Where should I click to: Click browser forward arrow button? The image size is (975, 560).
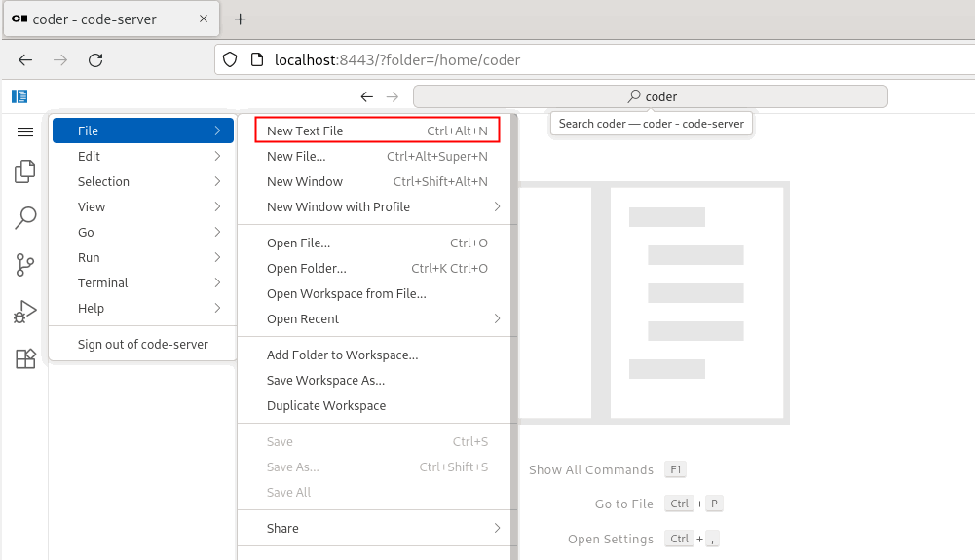pyautogui.click(x=60, y=60)
